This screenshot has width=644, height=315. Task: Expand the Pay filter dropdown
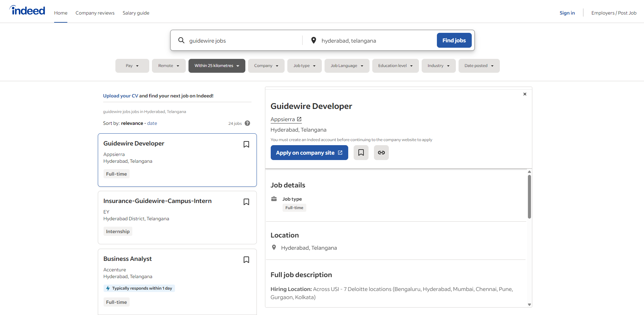pos(132,66)
